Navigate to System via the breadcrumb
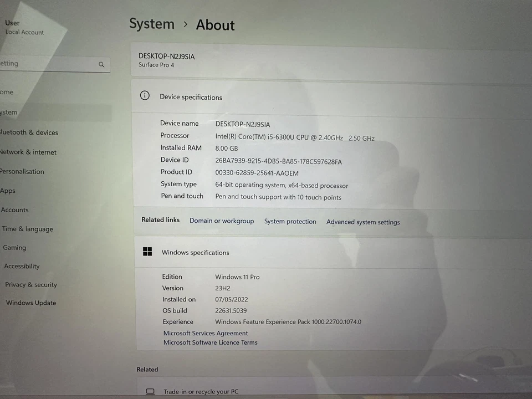 coord(151,24)
